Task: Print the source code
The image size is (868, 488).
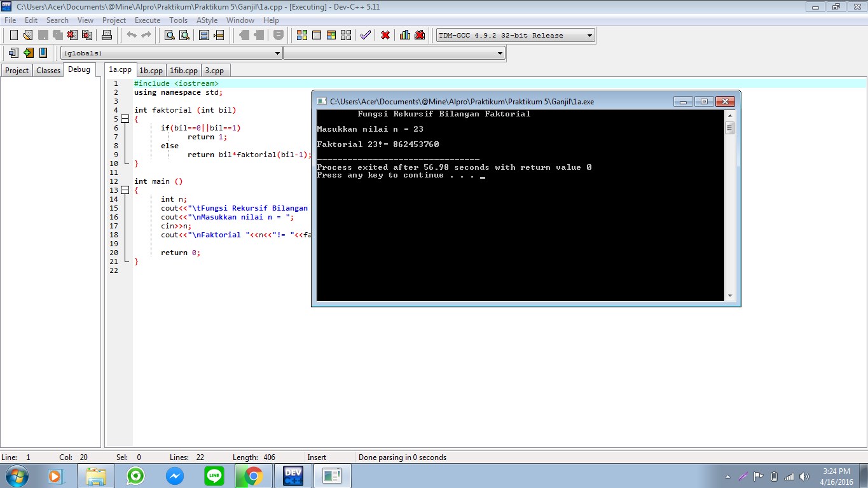Action: [106, 35]
